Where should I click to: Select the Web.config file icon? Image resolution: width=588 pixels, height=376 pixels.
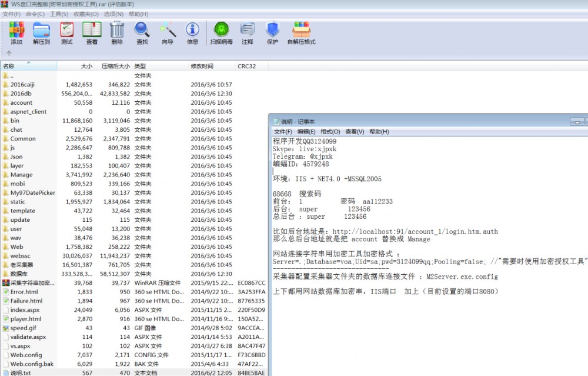tap(6, 355)
